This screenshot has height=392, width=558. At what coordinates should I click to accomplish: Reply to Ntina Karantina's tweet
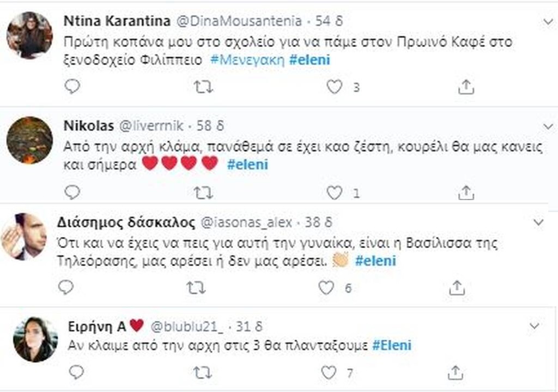point(72,87)
